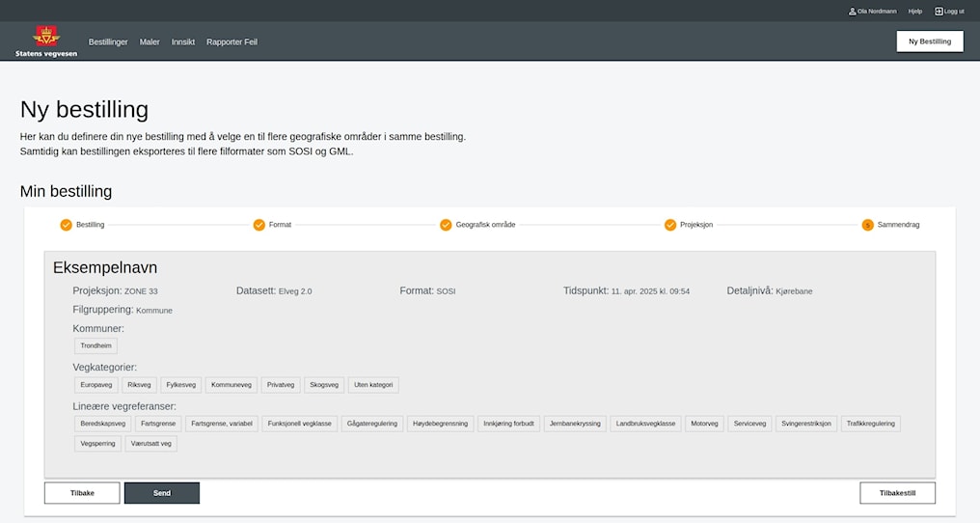The image size is (980, 523).
Task: Go to the Innsikt page
Action: [x=183, y=42]
